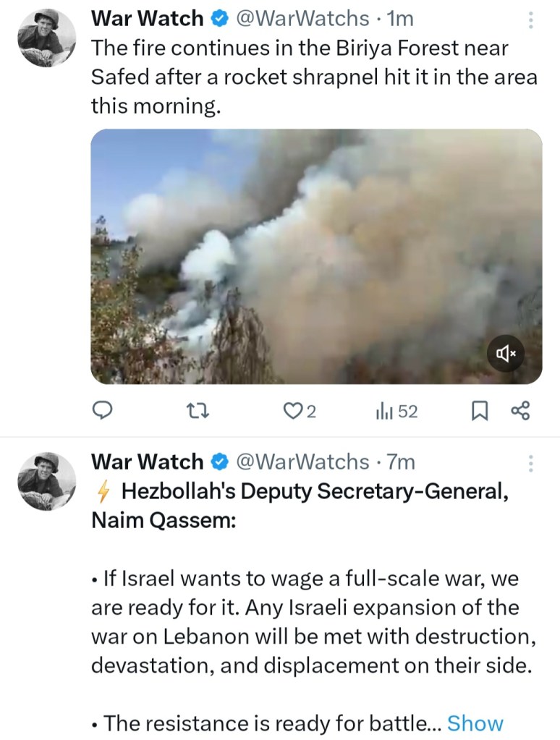Viewport: 560px width, 740px height.
Task: Play the Biriya Forest smoke video
Action: (x=315, y=256)
